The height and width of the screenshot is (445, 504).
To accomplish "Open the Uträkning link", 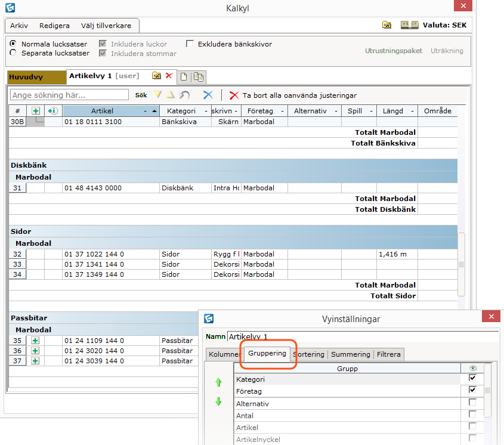I will [x=447, y=51].
